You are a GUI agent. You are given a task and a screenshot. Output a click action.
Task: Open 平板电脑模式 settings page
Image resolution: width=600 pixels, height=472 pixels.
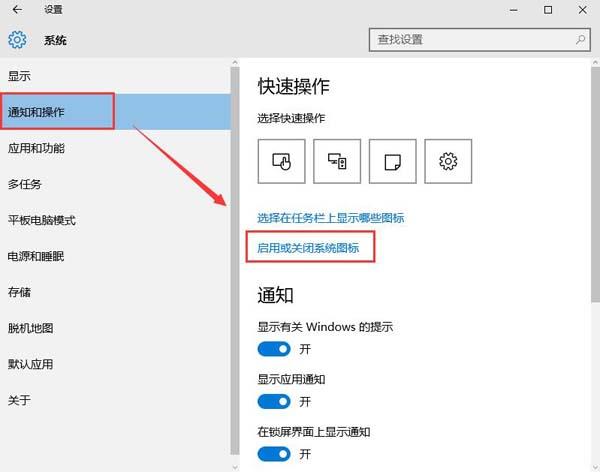115,220
